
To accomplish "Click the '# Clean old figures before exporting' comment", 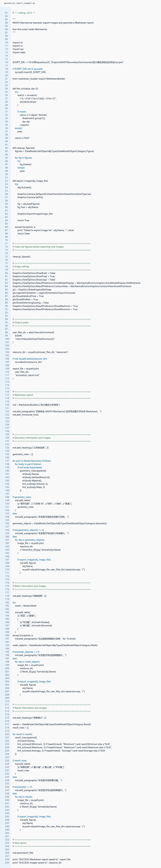I will [38, 247].
